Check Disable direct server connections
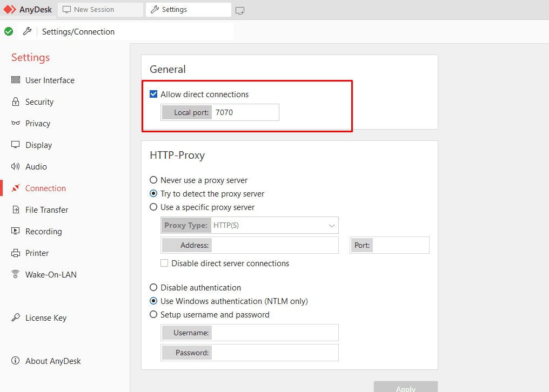The image size is (549, 392). [x=164, y=263]
